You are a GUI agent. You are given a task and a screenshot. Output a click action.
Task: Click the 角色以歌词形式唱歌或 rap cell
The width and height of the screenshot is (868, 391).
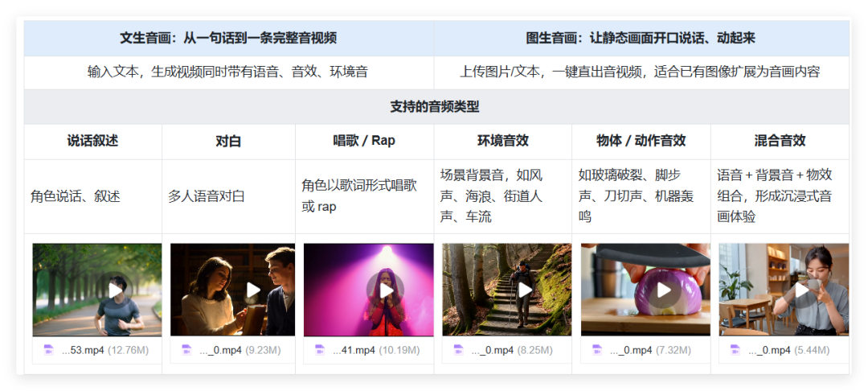click(x=364, y=196)
